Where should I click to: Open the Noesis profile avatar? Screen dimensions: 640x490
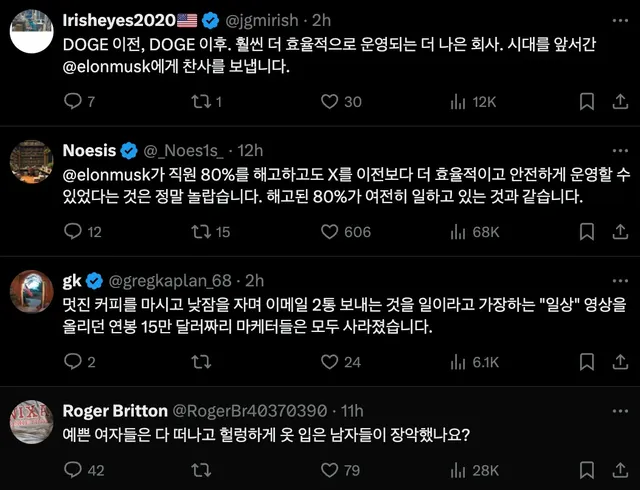tap(30, 161)
